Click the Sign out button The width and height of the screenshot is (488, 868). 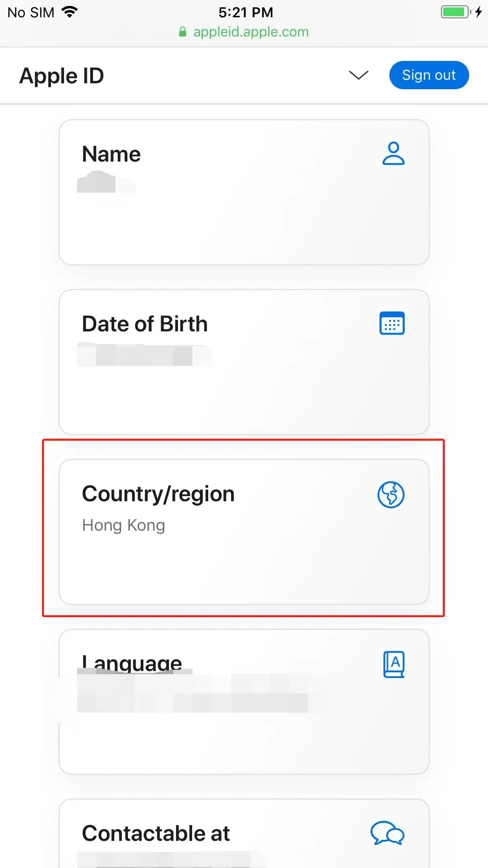click(x=429, y=75)
